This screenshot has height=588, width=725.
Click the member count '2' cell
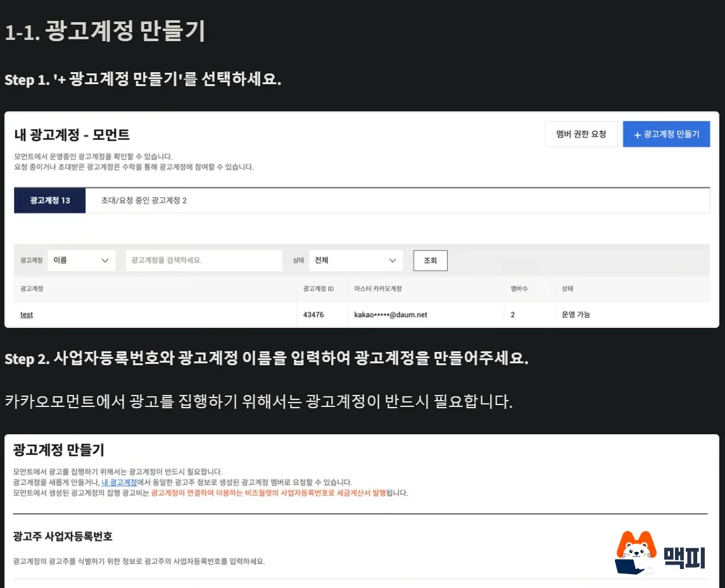513,315
